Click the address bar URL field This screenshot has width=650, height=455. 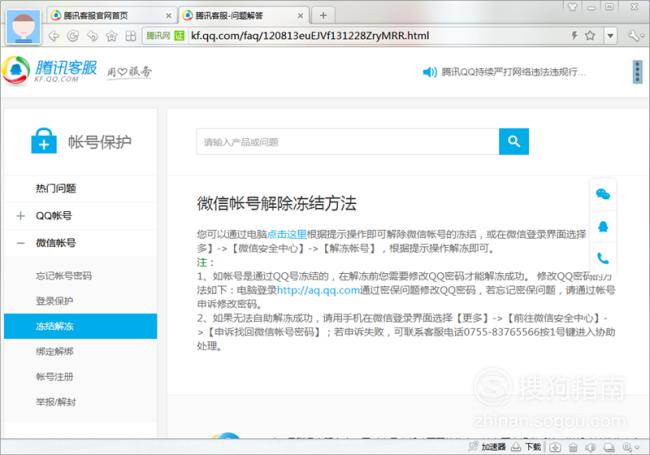coord(375,36)
